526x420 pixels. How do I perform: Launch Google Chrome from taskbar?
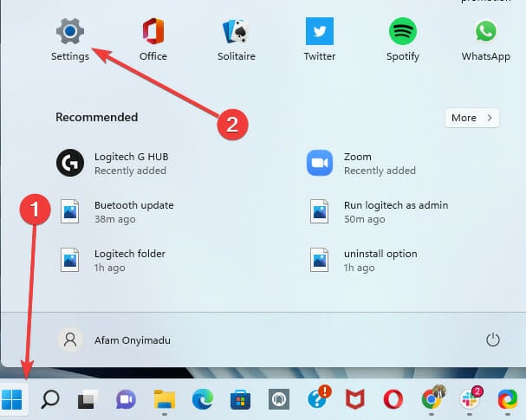pos(432,398)
